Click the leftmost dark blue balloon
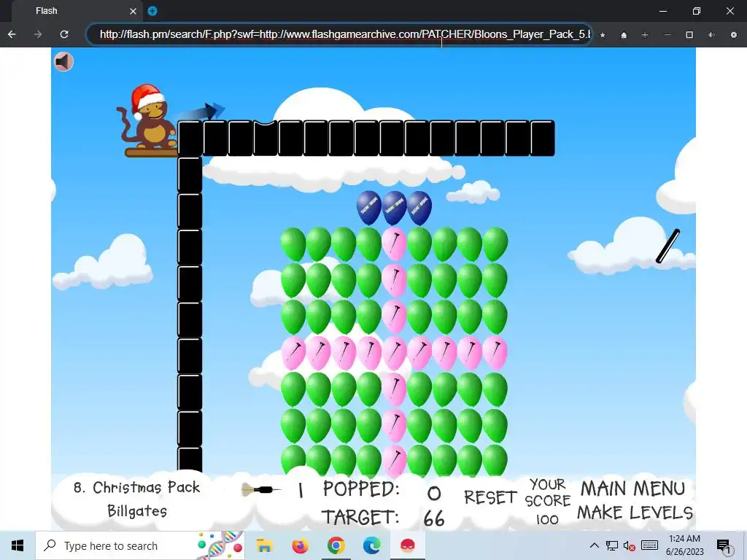747x560 pixels. (368, 208)
